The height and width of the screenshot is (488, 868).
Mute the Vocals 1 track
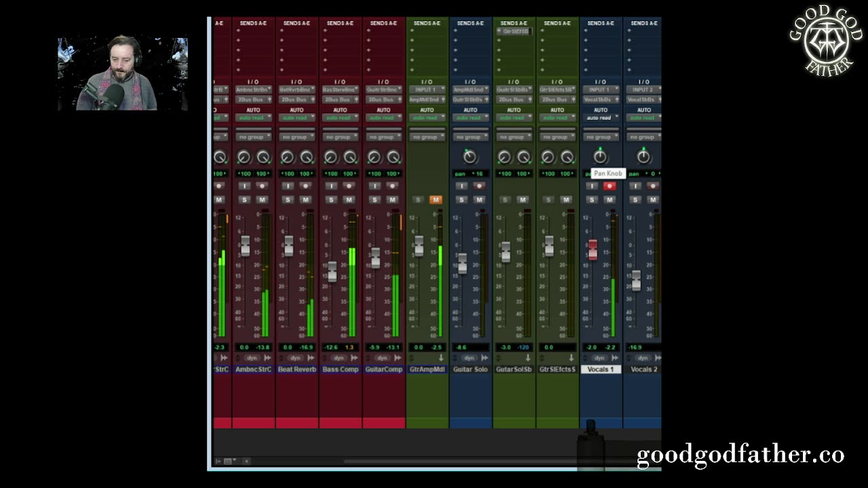[610, 199]
